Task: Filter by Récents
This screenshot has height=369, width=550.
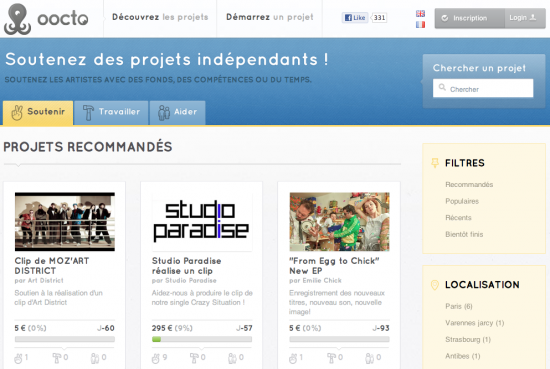Action: click(x=458, y=217)
